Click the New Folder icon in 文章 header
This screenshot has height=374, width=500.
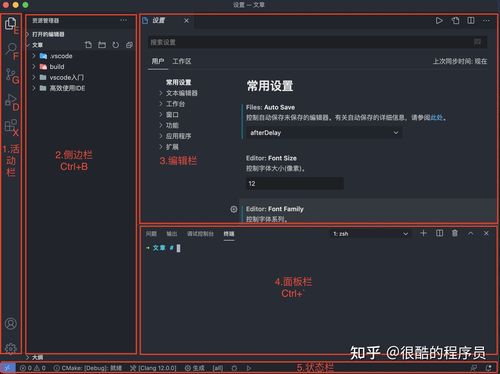point(102,45)
